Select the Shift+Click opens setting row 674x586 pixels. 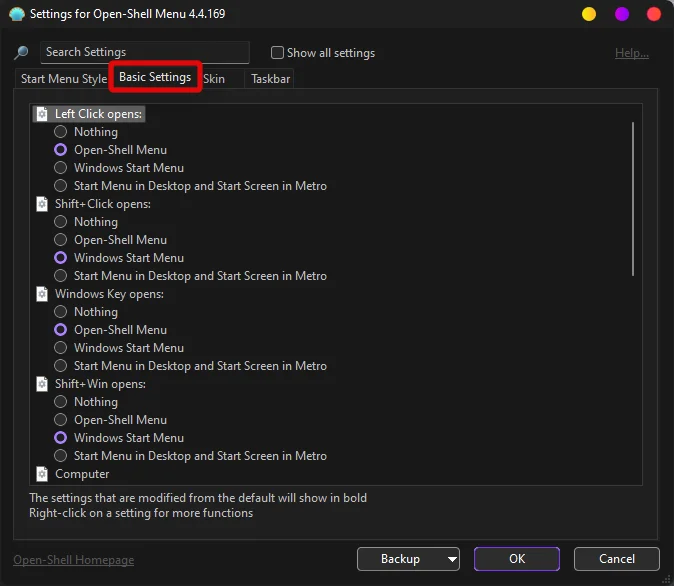(93, 204)
